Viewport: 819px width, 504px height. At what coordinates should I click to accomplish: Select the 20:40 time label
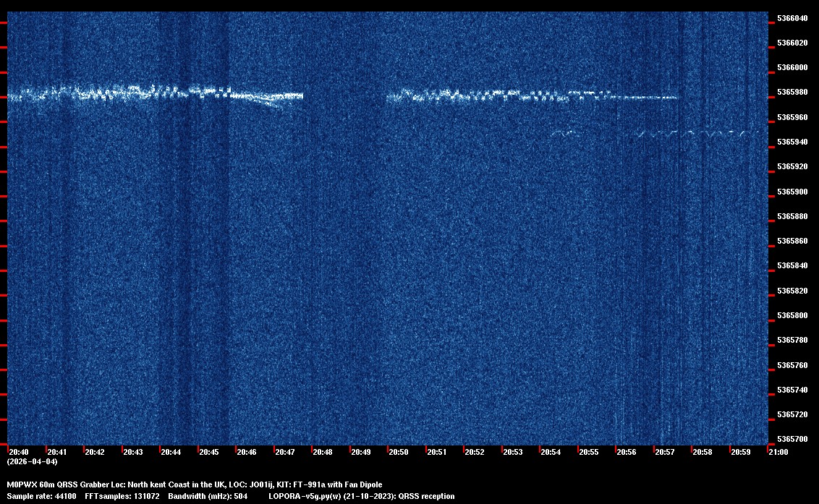19,452
